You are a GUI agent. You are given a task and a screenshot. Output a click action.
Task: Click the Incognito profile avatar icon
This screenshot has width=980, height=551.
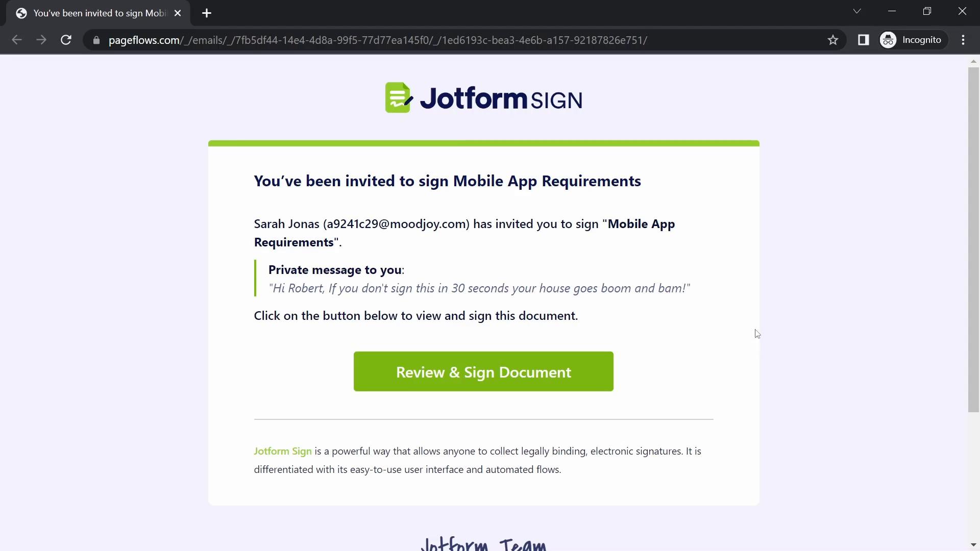(x=889, y=40)
